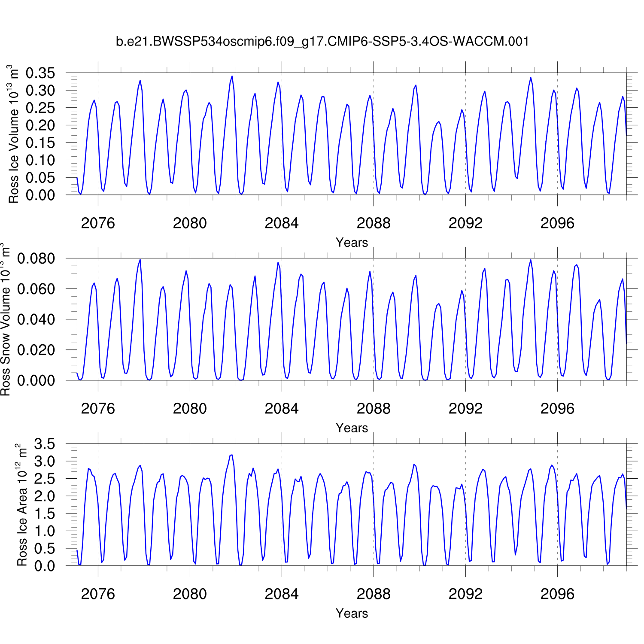The height and width of the screenshot is (644, 644).
Task: Click the plot title text at top
Action: [x=322, y=42]
